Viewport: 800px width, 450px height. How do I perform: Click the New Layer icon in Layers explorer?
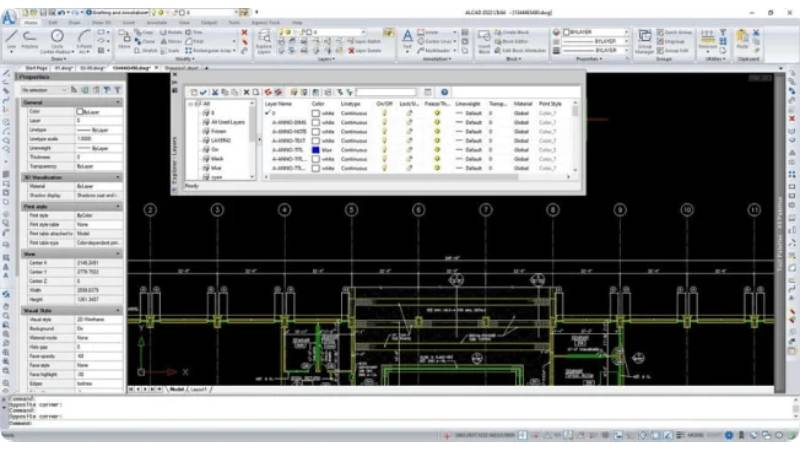pos(194,92)
